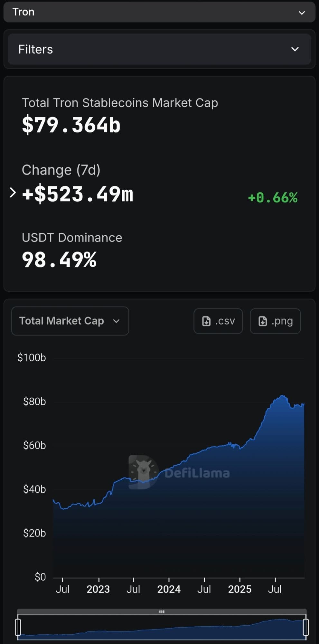This screenshot has height=644, width=319.
Task: Click the green +0.66% change value
Action: (x=273, y=198)
